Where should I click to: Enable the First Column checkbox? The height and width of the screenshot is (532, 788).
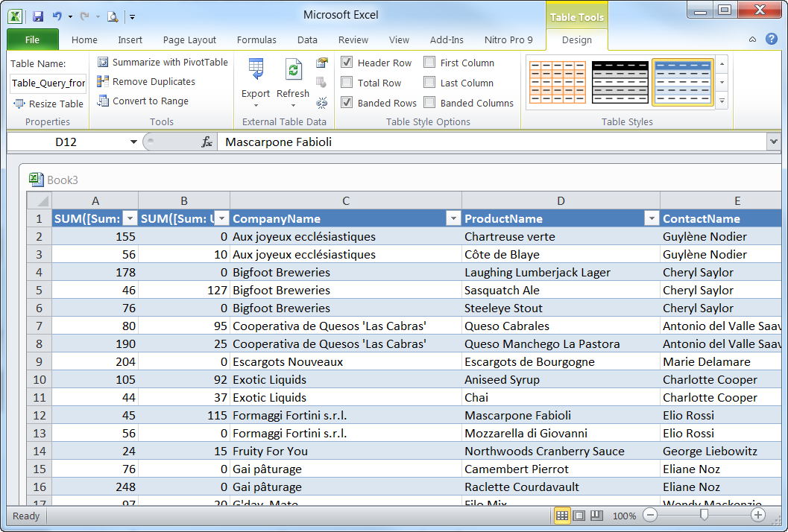(x=429, y=63)
